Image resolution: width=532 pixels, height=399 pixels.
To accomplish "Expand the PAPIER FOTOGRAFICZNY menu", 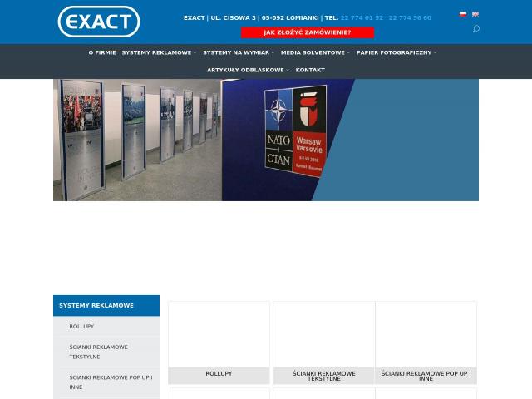I will click(395, 52).
